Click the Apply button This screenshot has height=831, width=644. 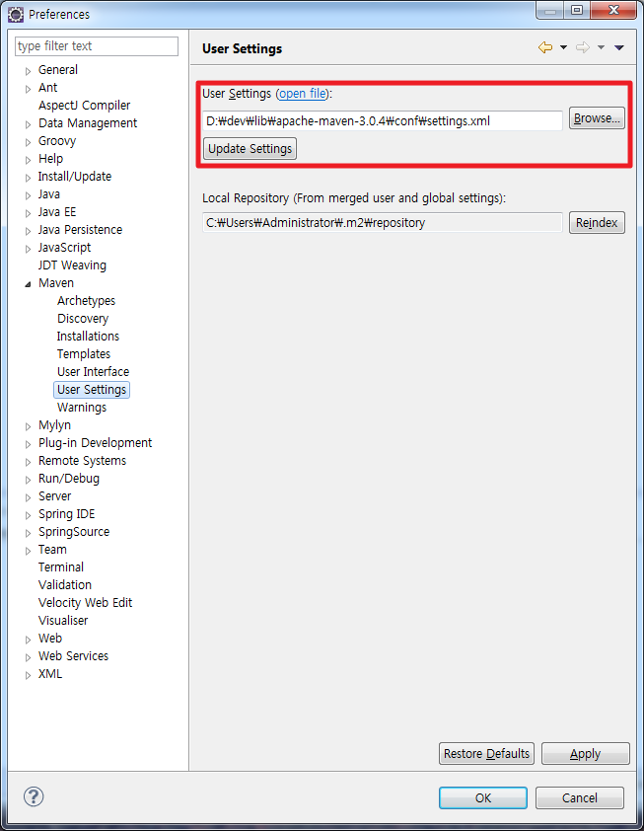point(585,754)
